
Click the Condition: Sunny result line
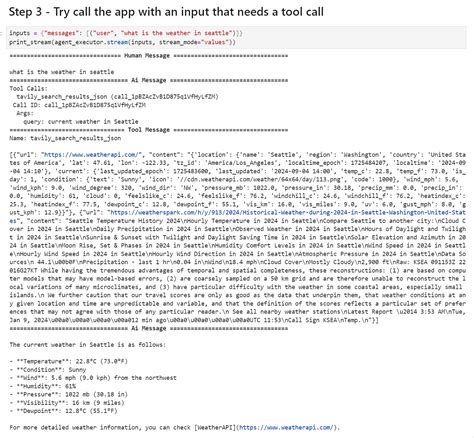click(x=48, y=370)
